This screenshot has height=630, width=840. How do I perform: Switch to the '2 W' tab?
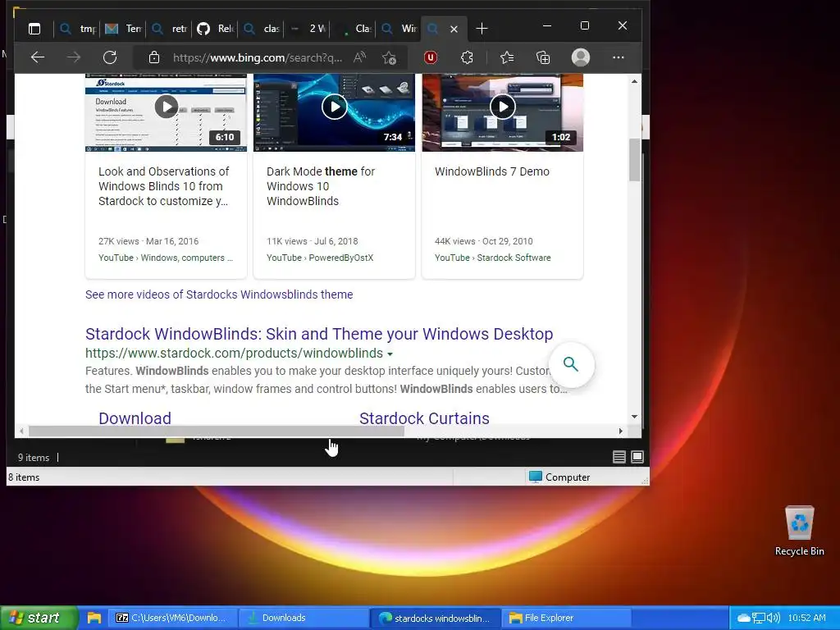tap(308, 29)
